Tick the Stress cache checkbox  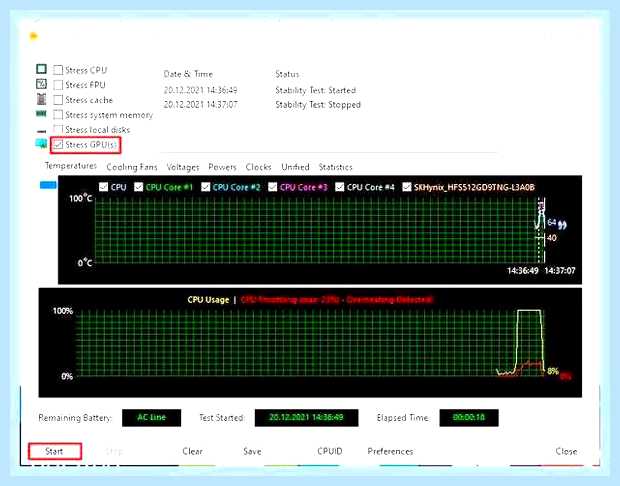pyautogui.click(x=58, y=100)
